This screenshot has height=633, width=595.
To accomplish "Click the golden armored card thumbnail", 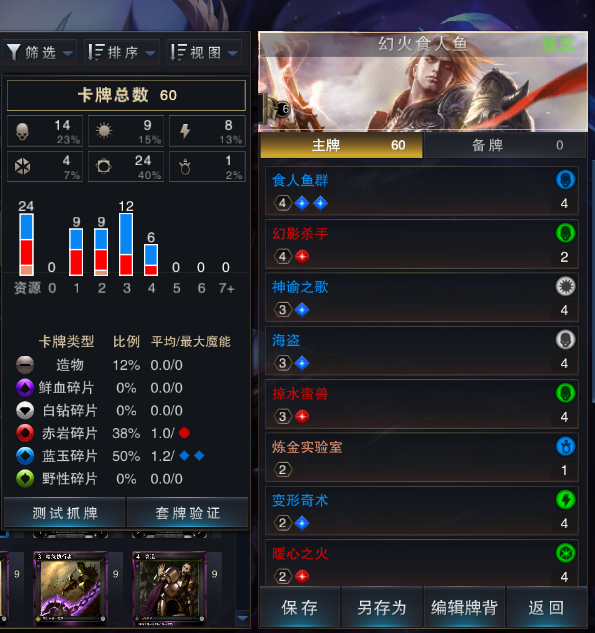I will coord(170,587).
